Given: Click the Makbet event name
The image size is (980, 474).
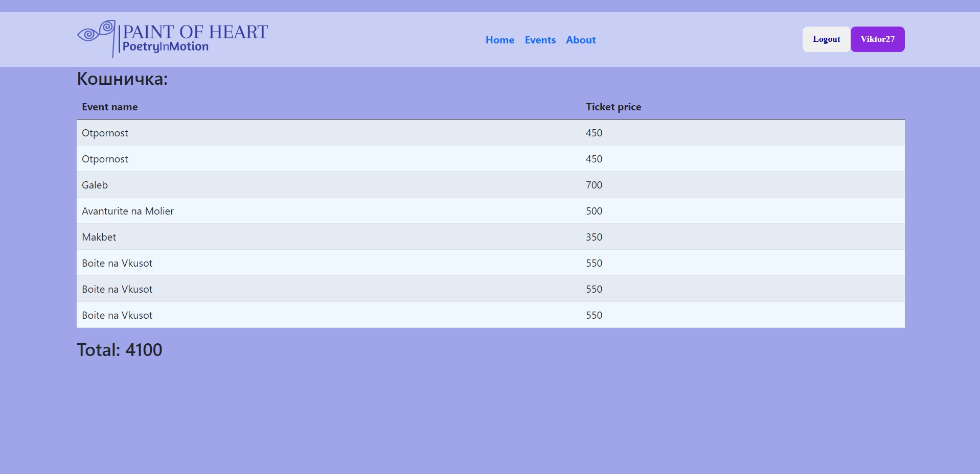Looking at the screenshot, I should coord(99,237).
